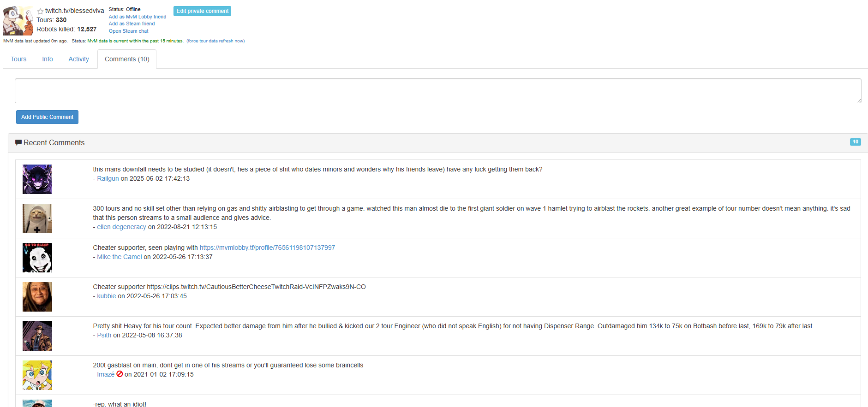Click force tour data refresh now link
868x407 pixels.
(216, 41)
